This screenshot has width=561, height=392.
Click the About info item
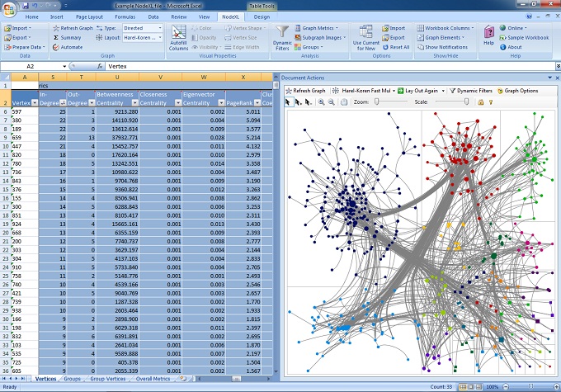pos(511,47)
